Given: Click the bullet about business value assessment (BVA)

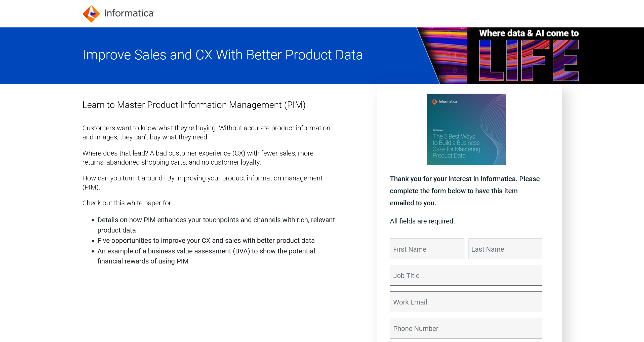Looking at the screenshot, I should (x=206, y=256).
